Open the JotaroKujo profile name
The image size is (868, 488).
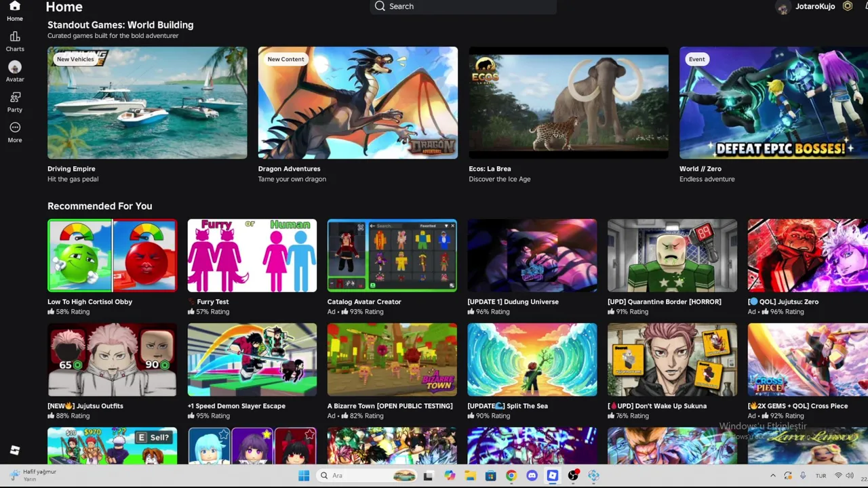(815, 6)
